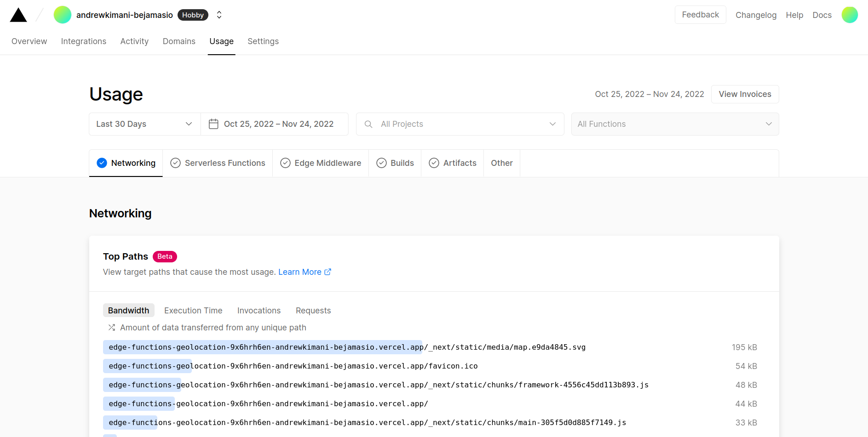Open the Oct 25 – Nov 24 date picker
868x437 pixels.
click(x=275, y=124)
